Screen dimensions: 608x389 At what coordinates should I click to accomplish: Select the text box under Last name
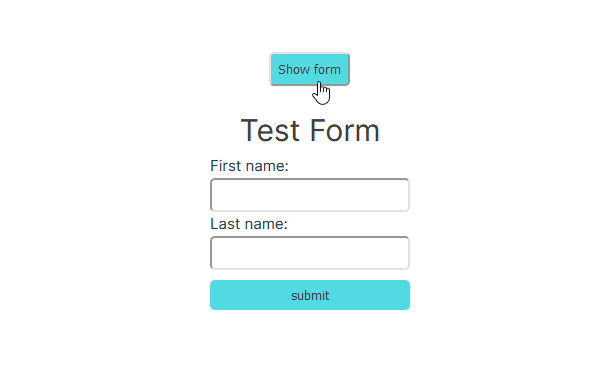pyautogui.click(x=310, y=253)
